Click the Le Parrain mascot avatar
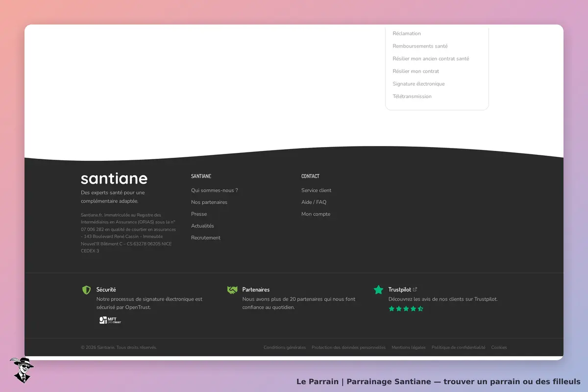 [21, 370]
